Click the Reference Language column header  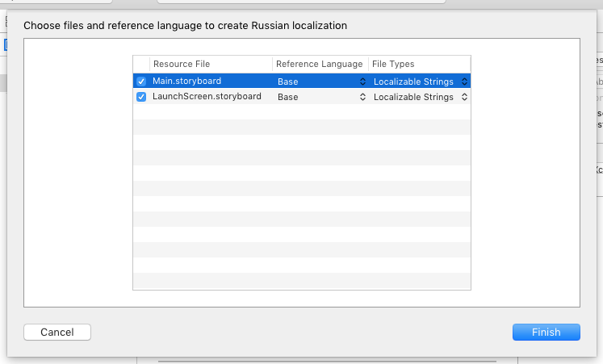point(320,64)
